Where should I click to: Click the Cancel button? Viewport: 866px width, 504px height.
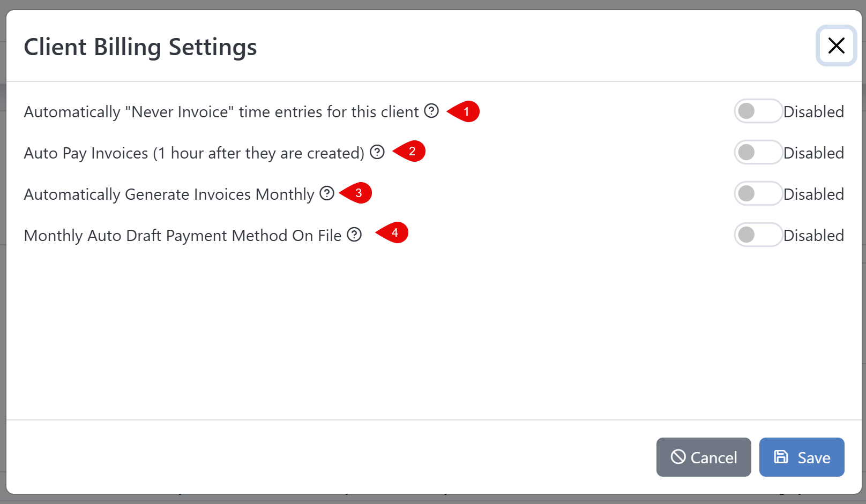click(x=703, y=457)
